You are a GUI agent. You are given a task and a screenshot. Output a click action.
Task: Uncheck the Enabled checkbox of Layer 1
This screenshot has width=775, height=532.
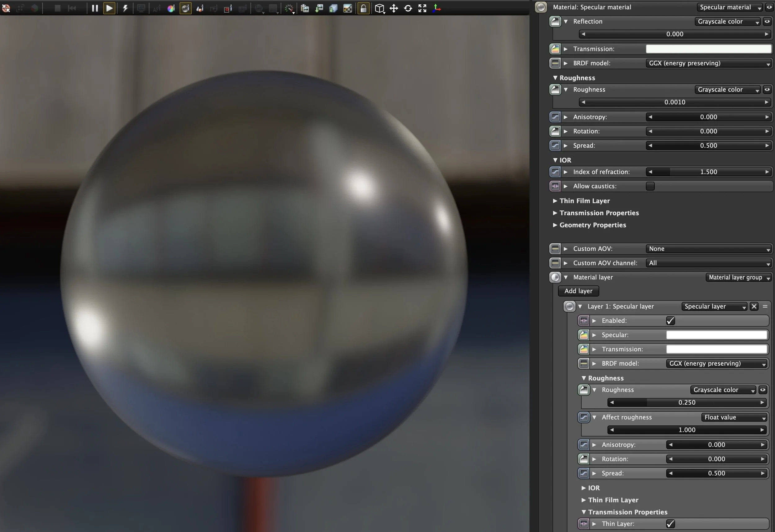670,321
